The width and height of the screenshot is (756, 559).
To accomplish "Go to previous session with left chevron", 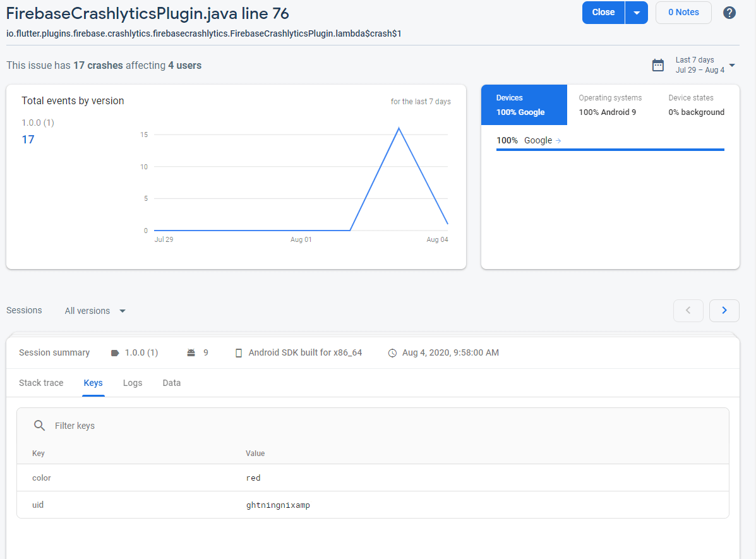I will tap(688, 311).
